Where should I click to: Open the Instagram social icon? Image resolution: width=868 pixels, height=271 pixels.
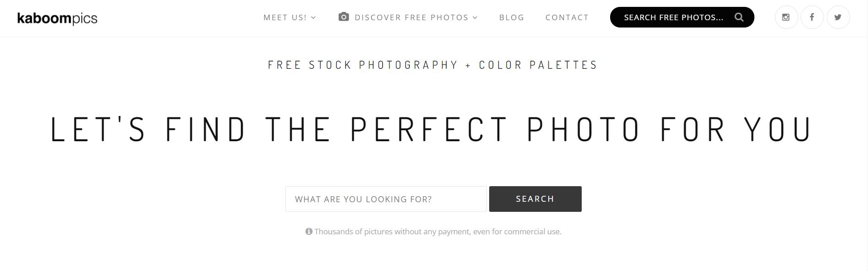(786, 17)
